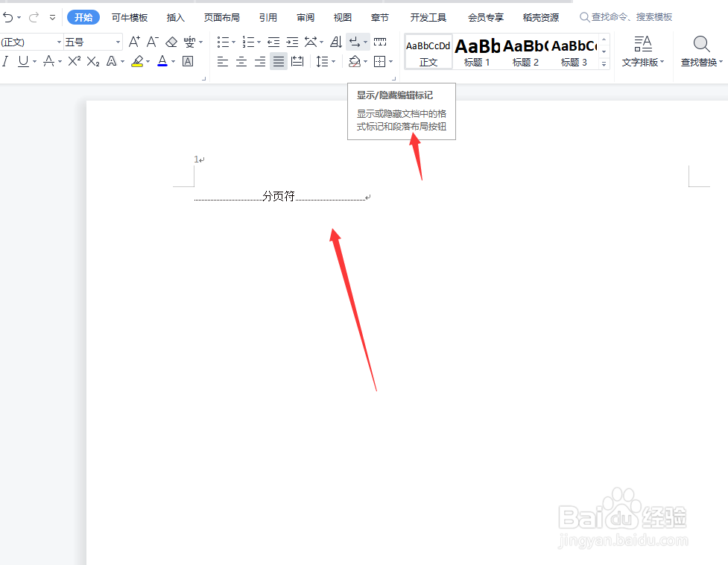Clear formatting with the eraser icon

(171, 42)
